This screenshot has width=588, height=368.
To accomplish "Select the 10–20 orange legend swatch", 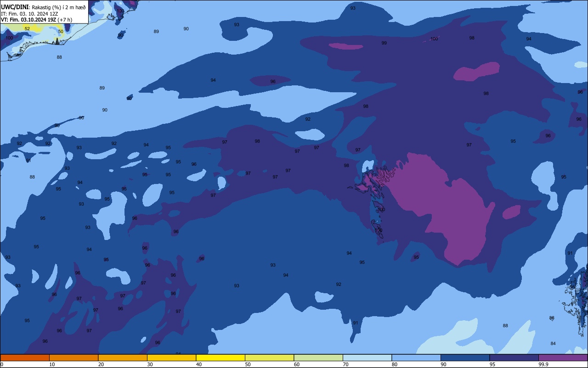I will [x=73, y=358].
